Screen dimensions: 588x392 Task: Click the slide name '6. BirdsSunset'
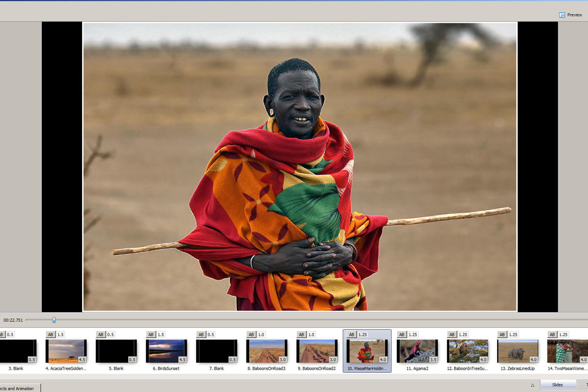tap(166, 368)
